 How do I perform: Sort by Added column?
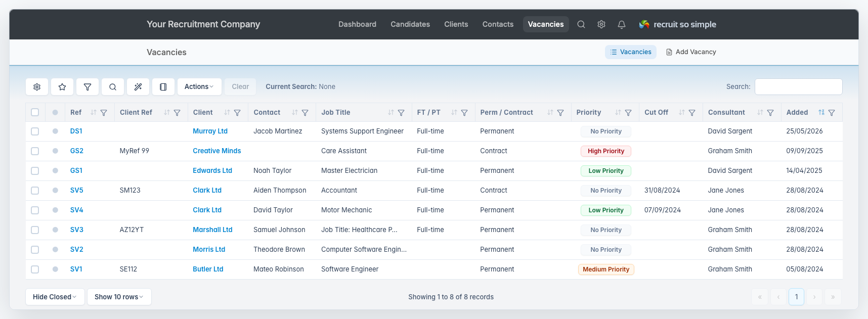tap(821, 113)
